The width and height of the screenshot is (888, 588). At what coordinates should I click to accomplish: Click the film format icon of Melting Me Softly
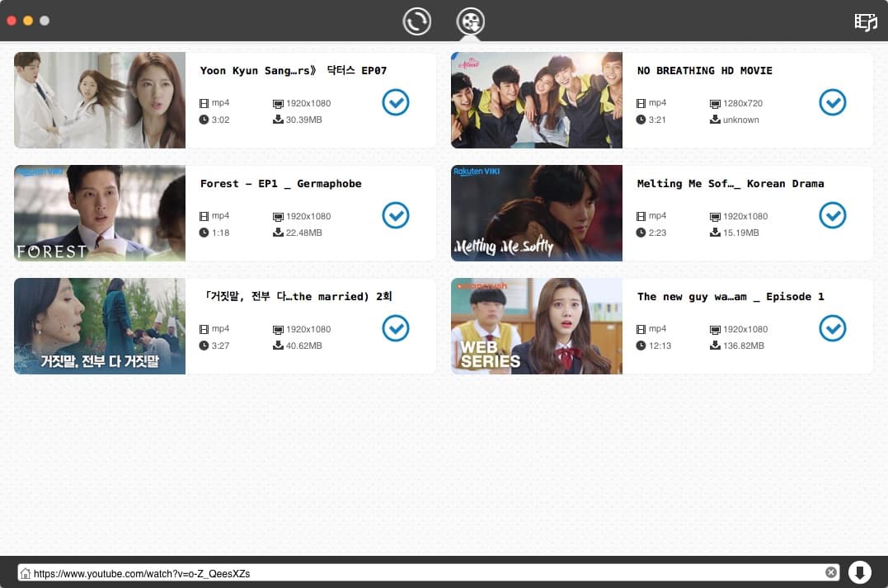tap(641, 216)
